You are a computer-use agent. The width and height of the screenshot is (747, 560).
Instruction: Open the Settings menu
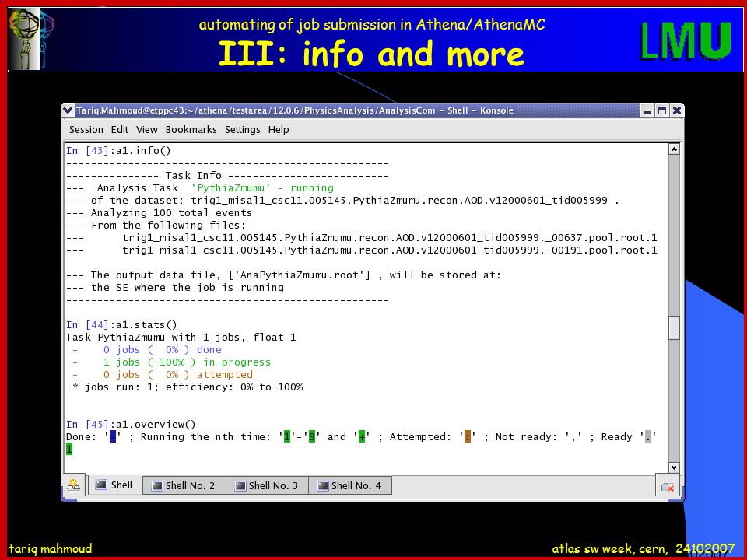click(243, 130)
